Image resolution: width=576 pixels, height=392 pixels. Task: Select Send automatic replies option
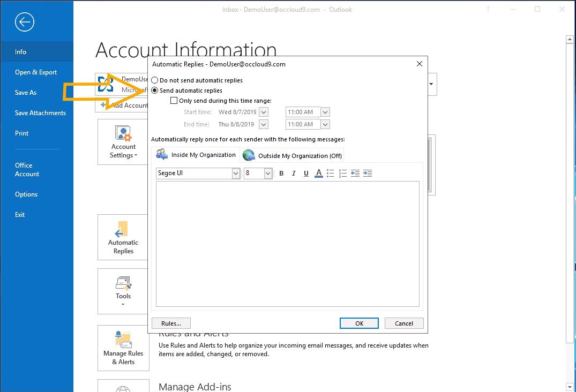(x=187, y=91)
